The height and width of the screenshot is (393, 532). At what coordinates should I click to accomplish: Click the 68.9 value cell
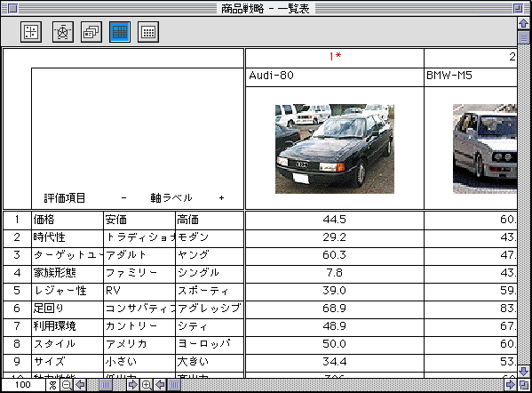[335, 309]
